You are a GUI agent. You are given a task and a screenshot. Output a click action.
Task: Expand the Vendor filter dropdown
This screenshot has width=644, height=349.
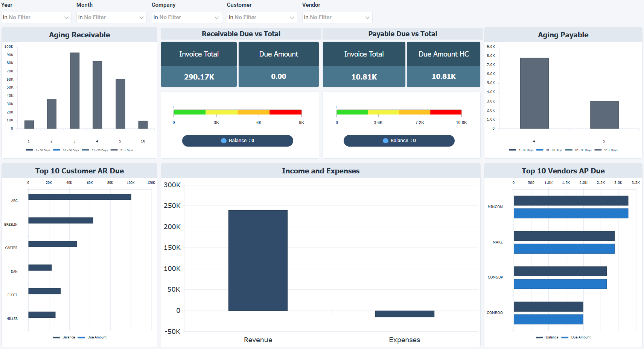[x=337, y=17]
